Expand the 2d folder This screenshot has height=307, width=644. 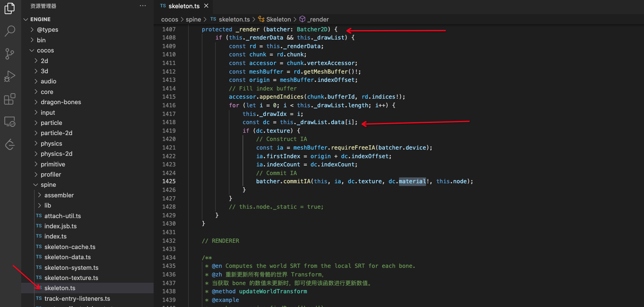36,61
